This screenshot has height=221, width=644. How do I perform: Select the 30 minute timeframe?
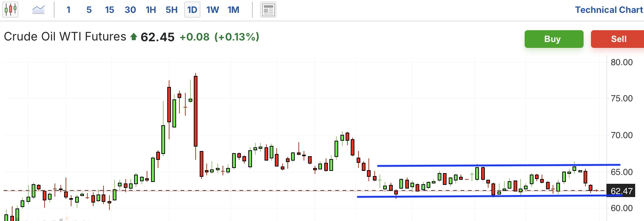[130, 10]
